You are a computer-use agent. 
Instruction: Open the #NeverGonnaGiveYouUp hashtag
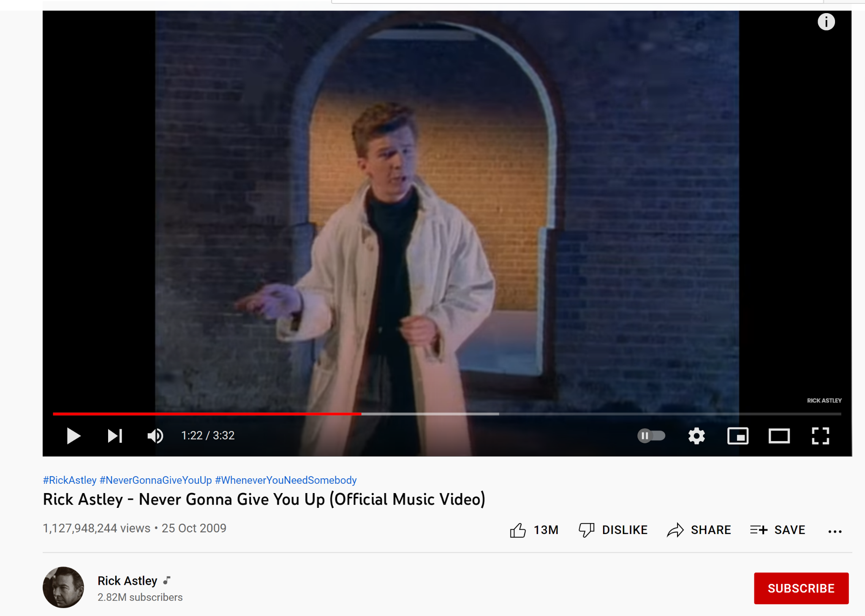click(155, 480)
